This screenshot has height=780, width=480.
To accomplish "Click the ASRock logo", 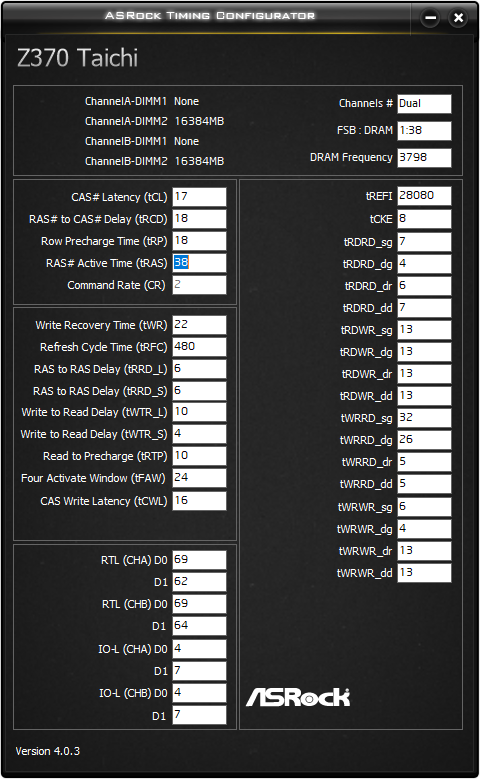I will pyautogui.click(x=298, y=697).
